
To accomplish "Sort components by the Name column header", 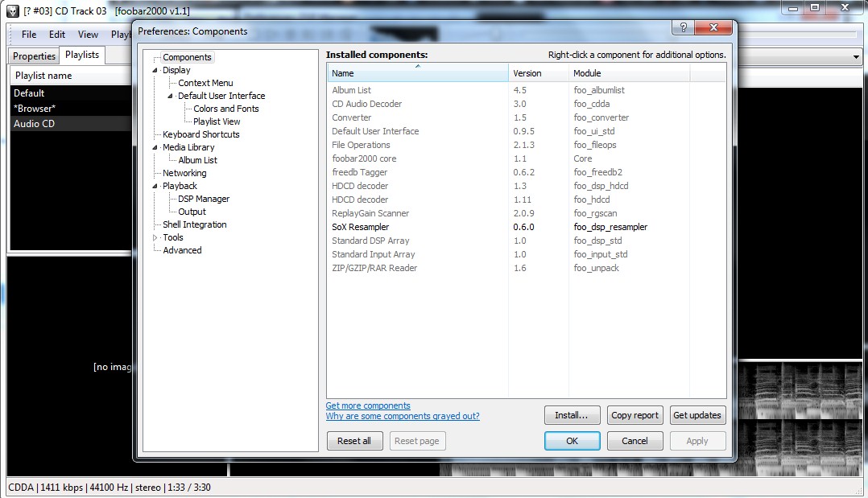I will [417, 73].
